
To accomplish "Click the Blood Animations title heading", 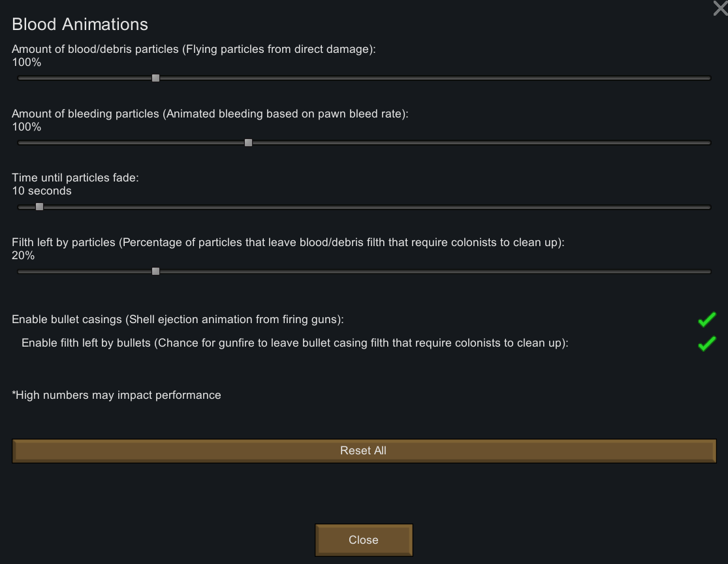I will tap(80, 24).
